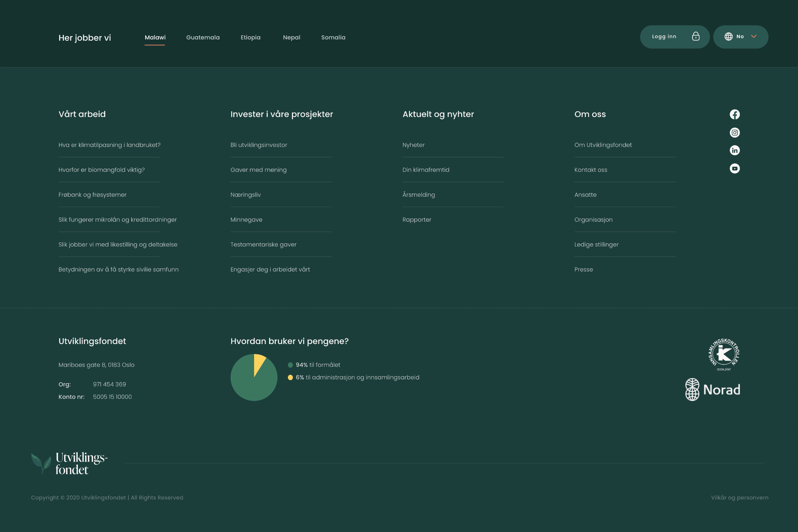Click the Innsamlingskontrollen badge logo
798x532 pixels.
(724, 354)
